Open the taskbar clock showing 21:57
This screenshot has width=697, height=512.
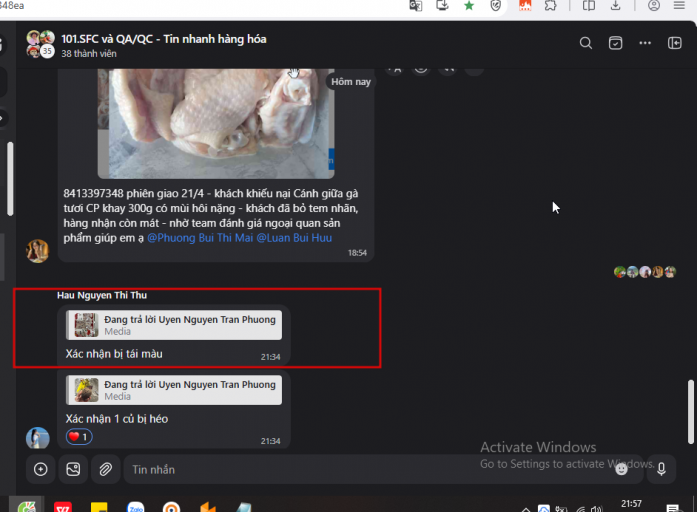point(631,505)
